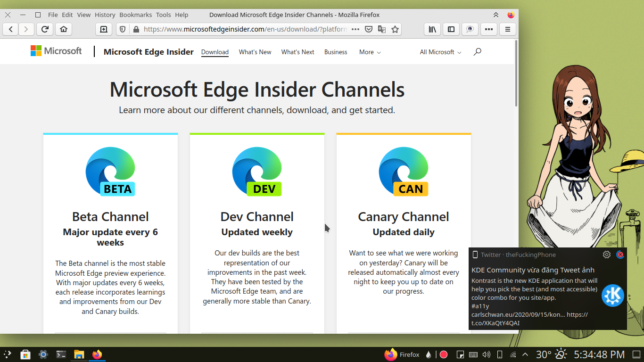Dismiss the Twitter notification popup
The width and height of the screenshot is (644, 362).
620,255
